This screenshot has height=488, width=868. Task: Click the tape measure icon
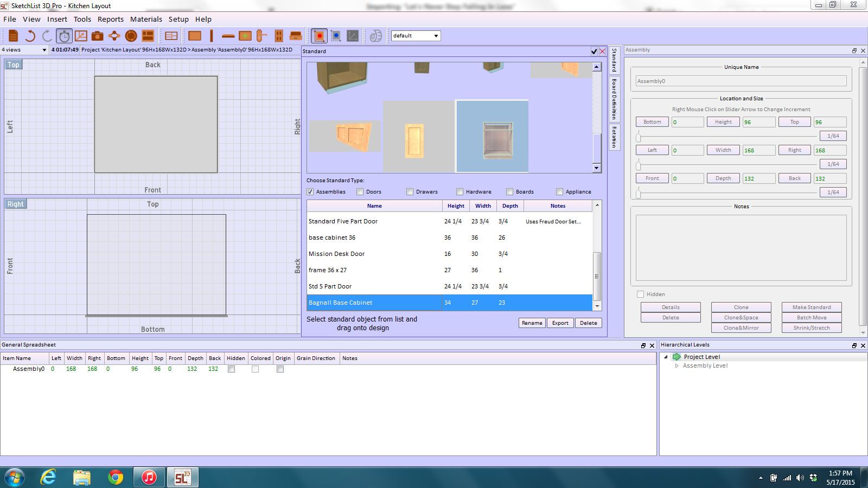(375, 36)
